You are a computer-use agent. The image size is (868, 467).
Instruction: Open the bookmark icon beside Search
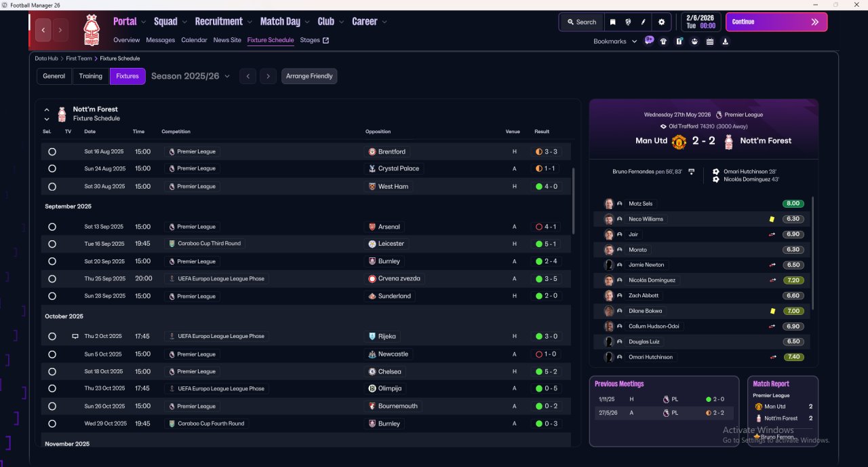point(612,22)
